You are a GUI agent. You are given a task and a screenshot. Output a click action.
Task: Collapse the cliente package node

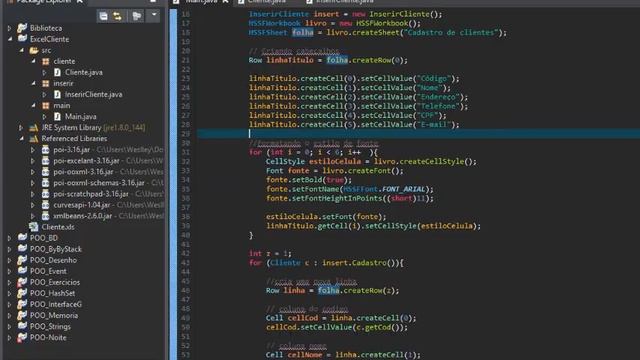(33, 61)
